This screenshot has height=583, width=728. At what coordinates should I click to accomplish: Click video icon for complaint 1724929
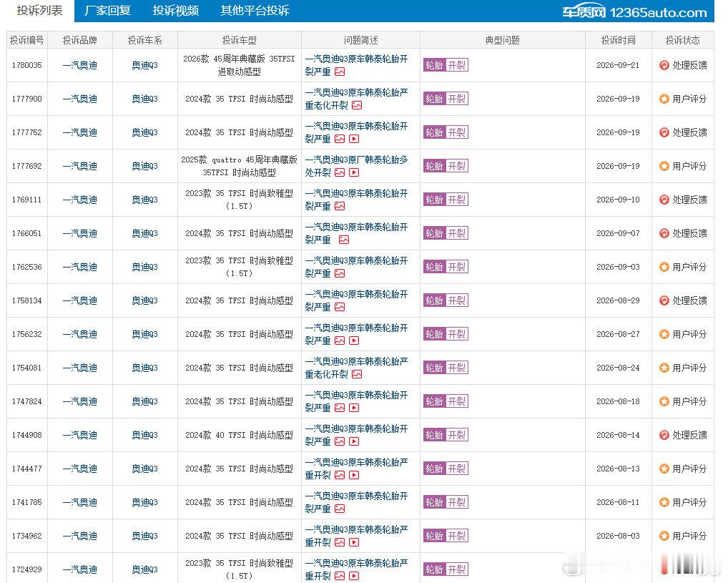[x=354, y=576]
